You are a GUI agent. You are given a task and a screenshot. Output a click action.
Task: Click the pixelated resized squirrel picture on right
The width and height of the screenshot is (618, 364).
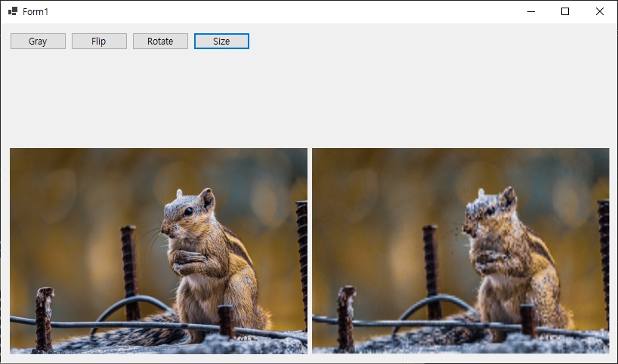(x=461, y=251)
